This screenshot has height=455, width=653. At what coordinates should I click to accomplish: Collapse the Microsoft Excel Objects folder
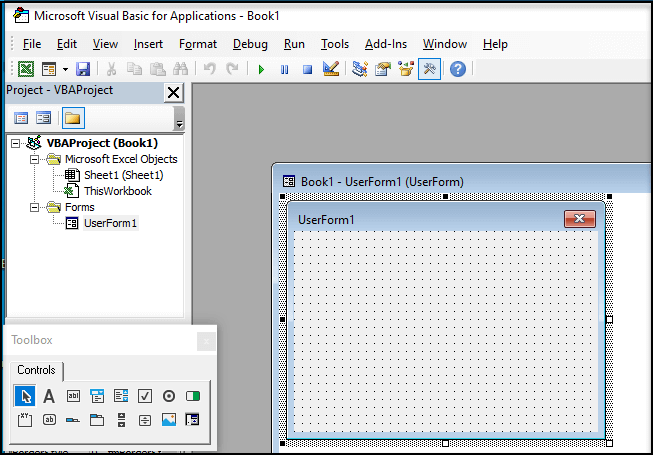click(x=35, y=159)
